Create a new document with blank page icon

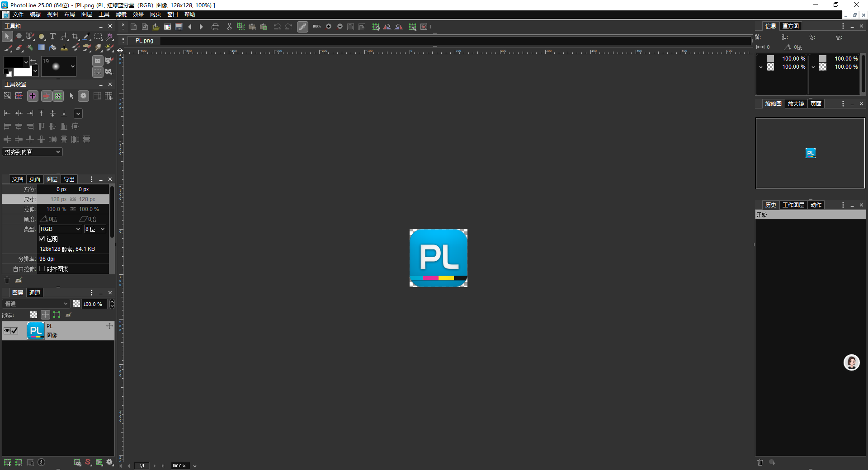pyautogui.click(x=133, y=27)
